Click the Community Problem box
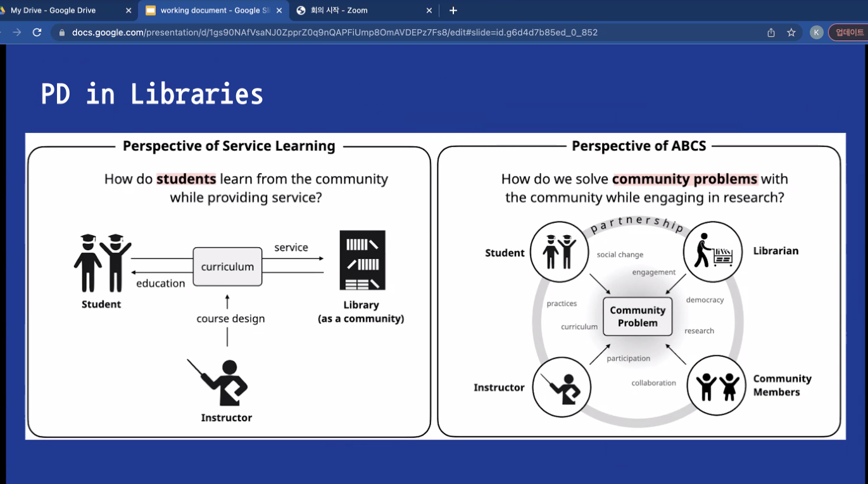 638,316
